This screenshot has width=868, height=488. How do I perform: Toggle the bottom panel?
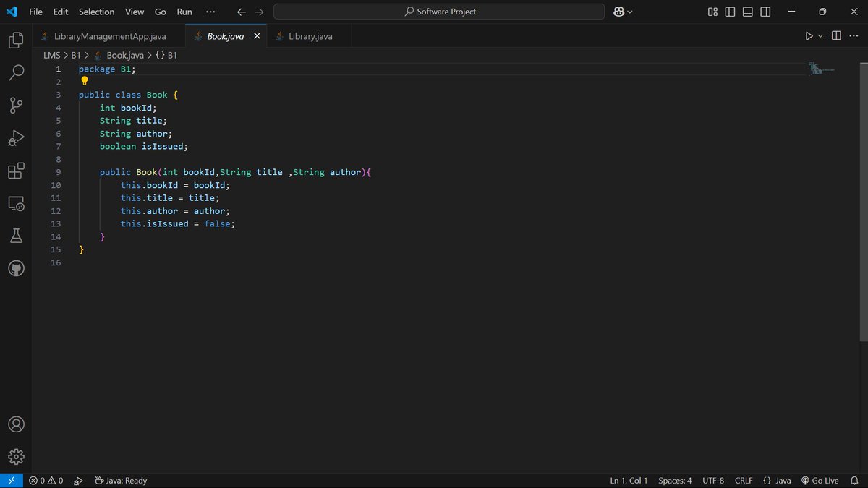tap(748, 12)
